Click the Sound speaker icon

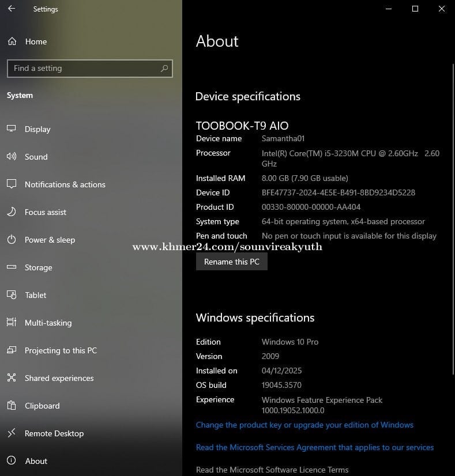[11, 156]
